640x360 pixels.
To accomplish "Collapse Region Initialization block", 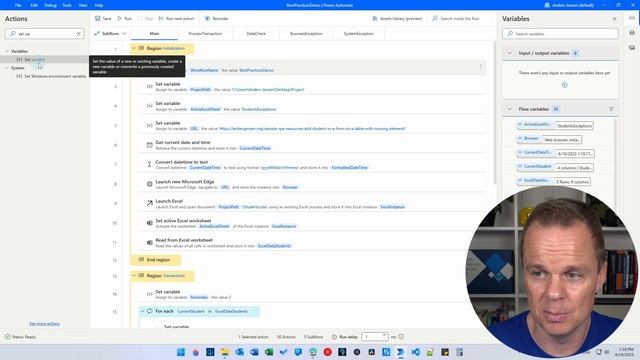I will click(134, 48).
